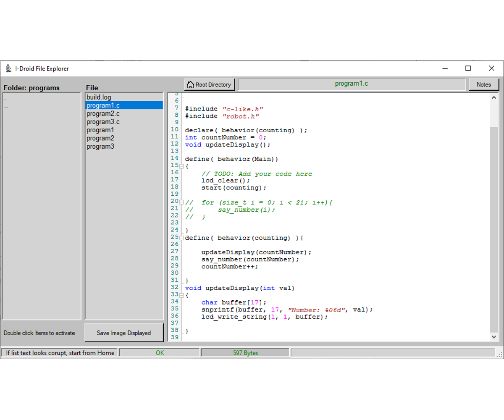Click the scrollbar up arrow
504x420 pixels.
tap(494, 97)
